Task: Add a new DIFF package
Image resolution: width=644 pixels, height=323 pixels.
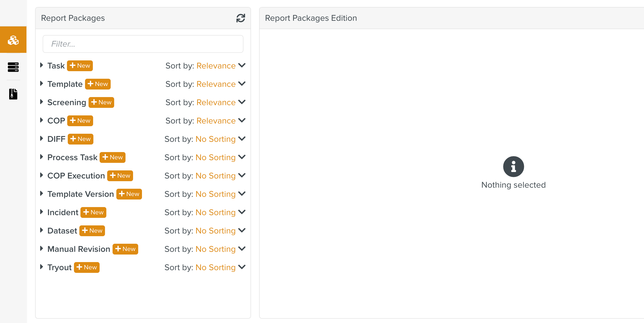Action: pos(80,139)
